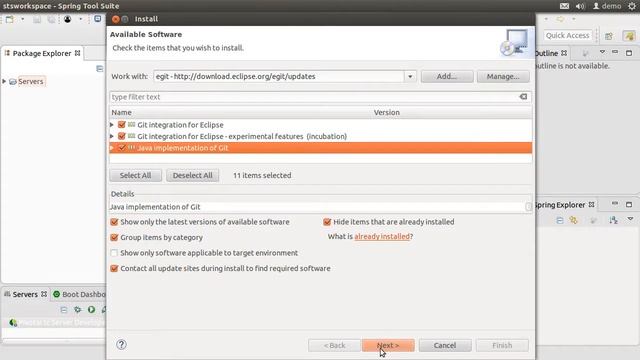Expand Java implementation of Git tree node
This screenshot has width=640, height=360.
click(112, 148)
